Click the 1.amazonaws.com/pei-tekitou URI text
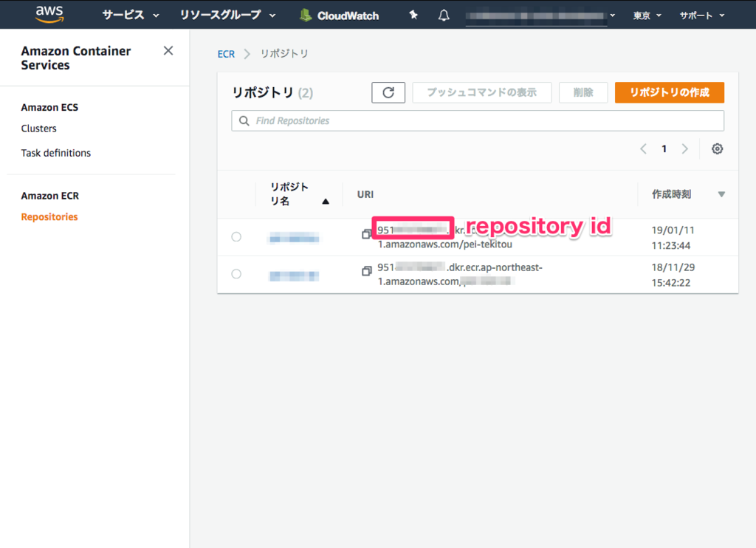The image size is (756, 548). (x=444, y=244)
